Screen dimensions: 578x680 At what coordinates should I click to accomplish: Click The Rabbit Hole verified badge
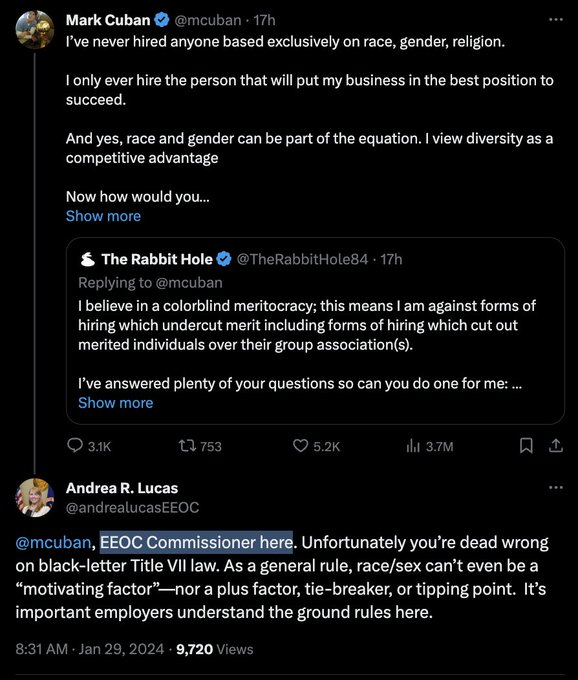pos(224,259)
